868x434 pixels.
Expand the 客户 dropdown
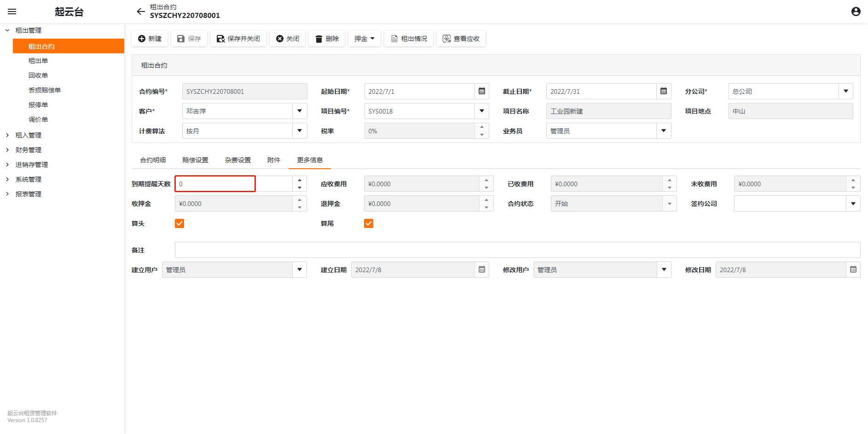[300, 111]
